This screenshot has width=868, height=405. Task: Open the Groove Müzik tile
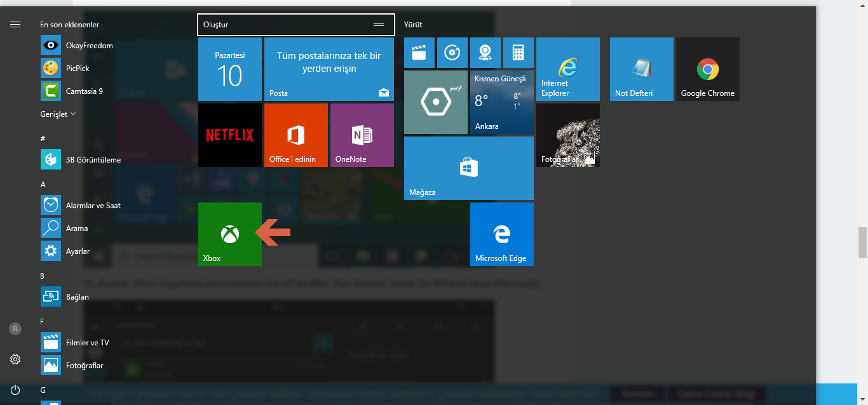[452, 53]
